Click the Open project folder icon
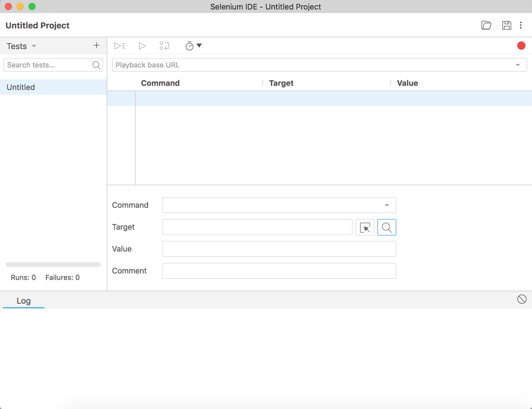The image size is (532, 409). pyautogui.click(x=486, y=25)
